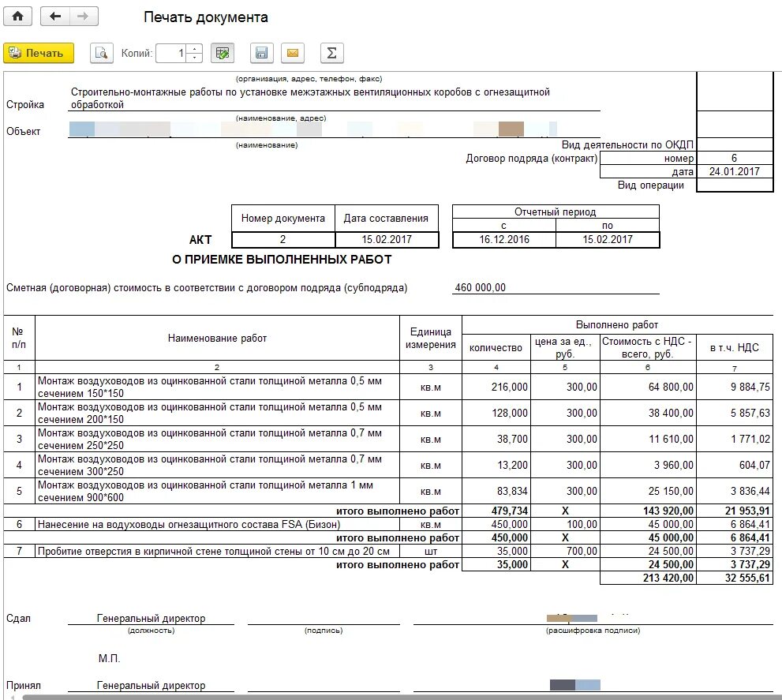Select 'Генеральный директор' under Сдал
The width and height of the screenshot is (782, 700).
[x=152, y=618]
